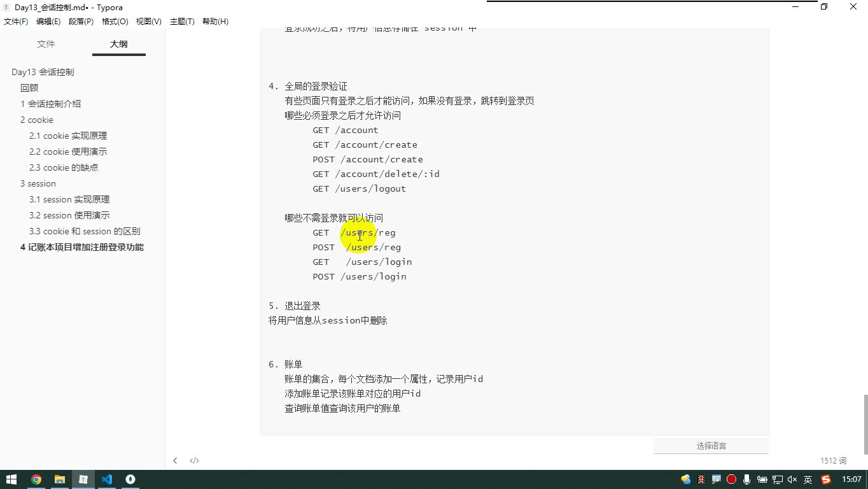Jump to outline heading 3 session

pos(38,183)
